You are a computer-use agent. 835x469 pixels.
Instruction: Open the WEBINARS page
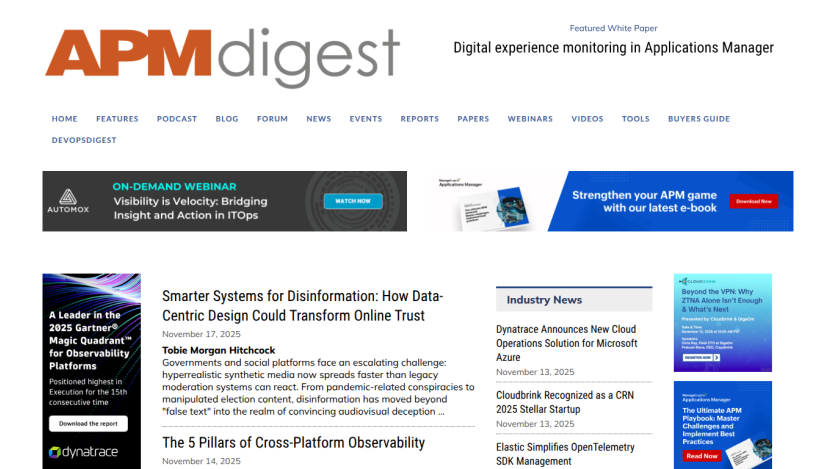pos(530,119)
